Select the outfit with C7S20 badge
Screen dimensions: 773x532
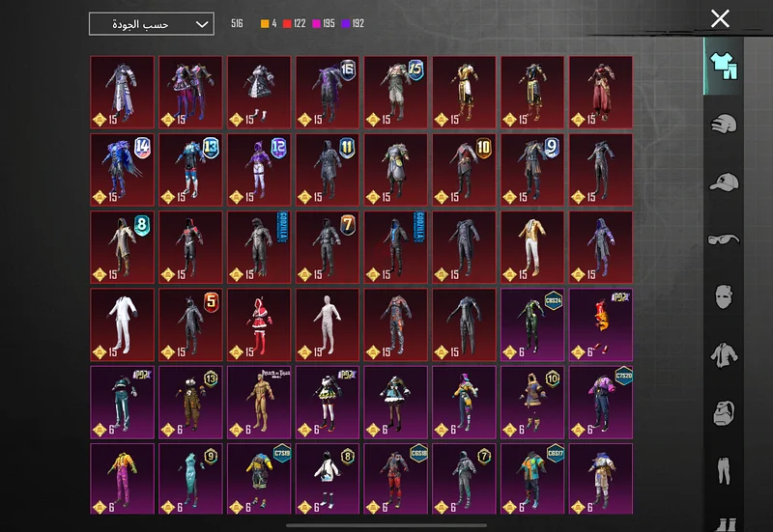pos(601,402)
